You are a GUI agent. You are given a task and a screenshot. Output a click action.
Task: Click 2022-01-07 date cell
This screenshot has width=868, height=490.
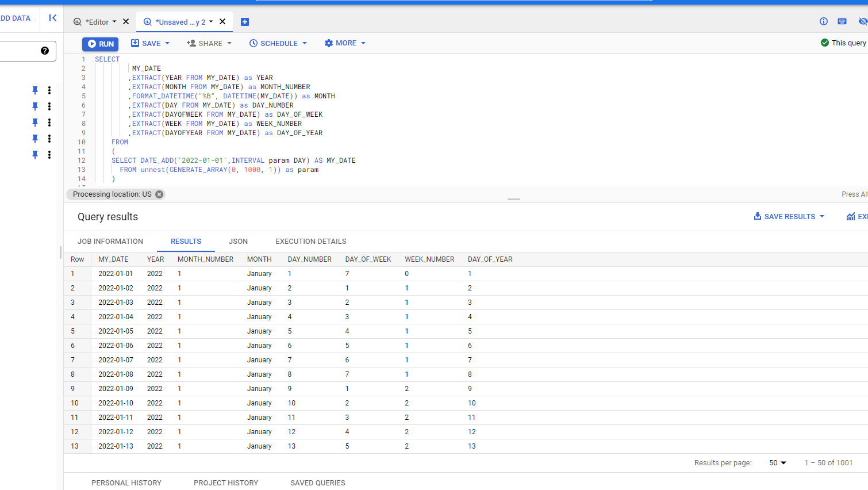(116, 360)
